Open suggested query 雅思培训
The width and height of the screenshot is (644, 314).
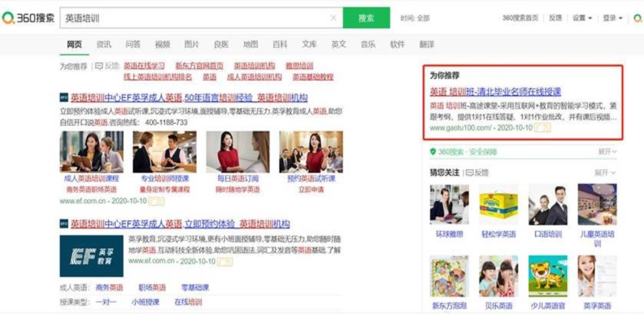(x=299, y=66)
